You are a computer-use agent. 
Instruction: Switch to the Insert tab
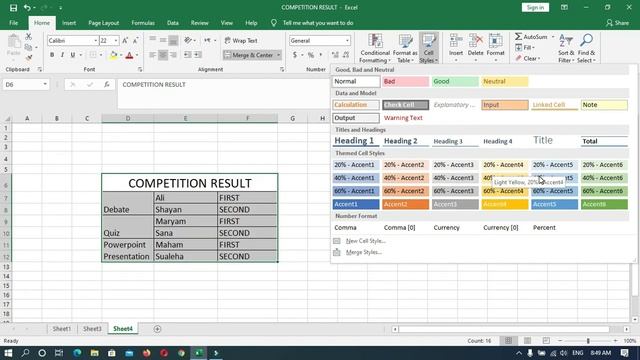pos(69,23)
